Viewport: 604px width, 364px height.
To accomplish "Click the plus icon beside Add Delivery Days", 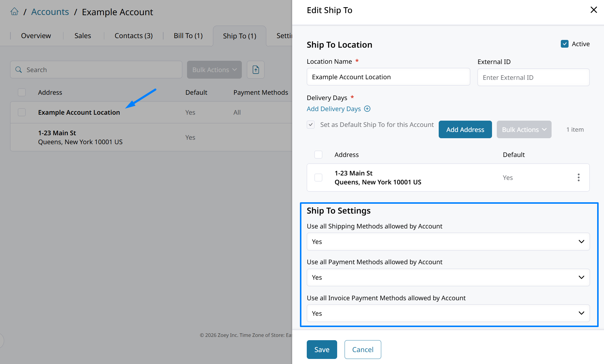I will 367,109.
